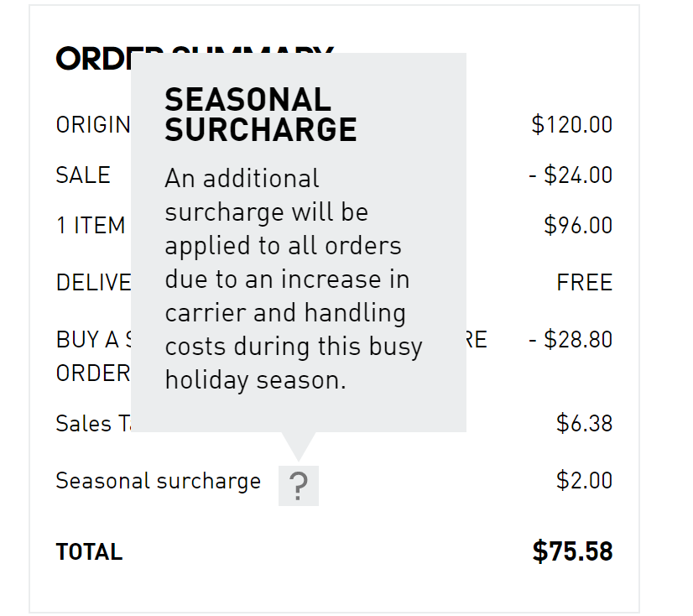Click the $75.58 total amount
Screen dimensions: 693x616
(x=572, y=551)
